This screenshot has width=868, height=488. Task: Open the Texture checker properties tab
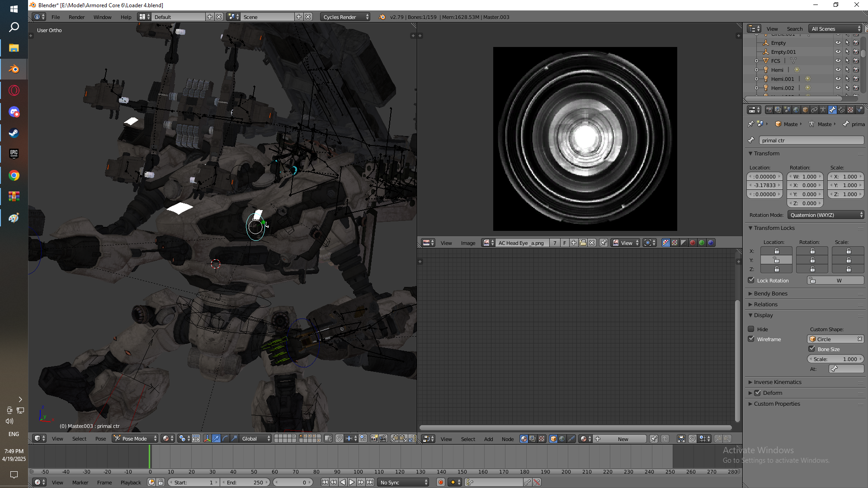pyautogui.click(x=850, y=110)
